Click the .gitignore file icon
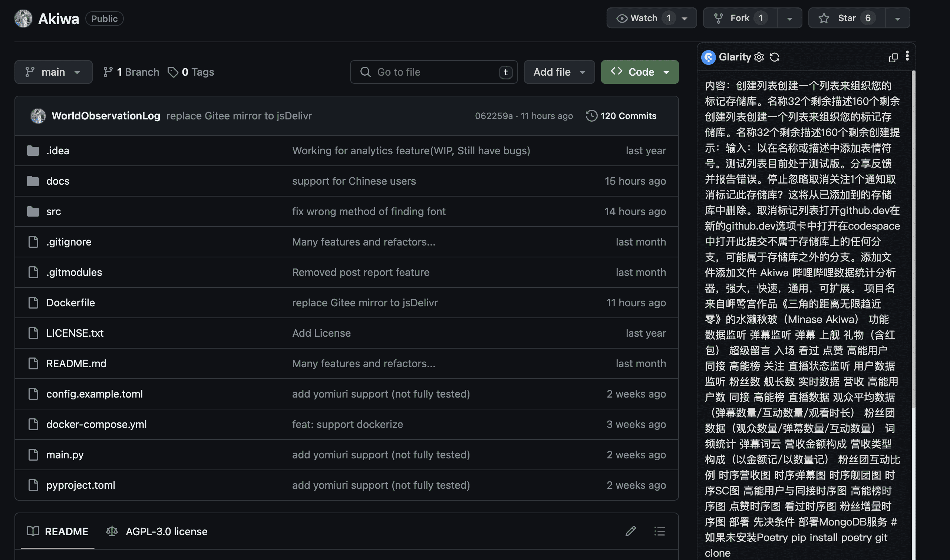Screen dimensions: 950x560 click(x=33, y=242)
